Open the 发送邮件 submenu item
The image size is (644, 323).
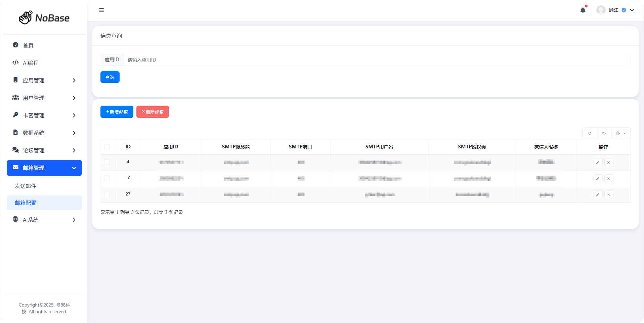tap(26, 186)
